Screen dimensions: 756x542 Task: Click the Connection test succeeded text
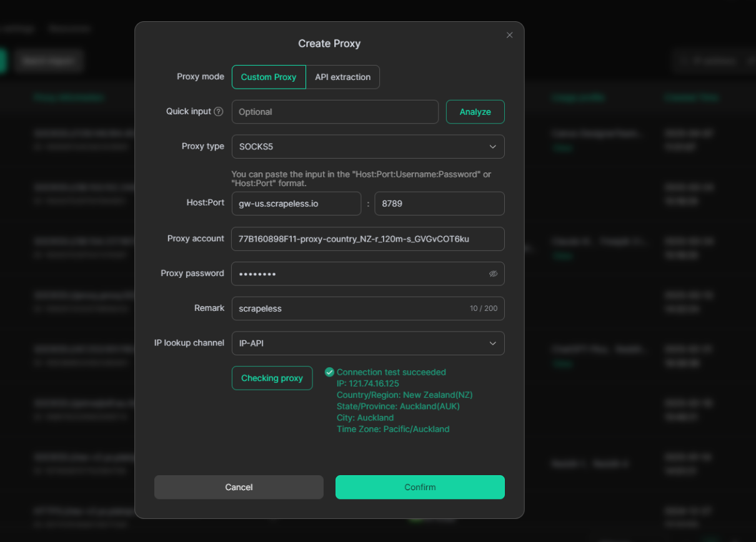click(x=391, y=372)
